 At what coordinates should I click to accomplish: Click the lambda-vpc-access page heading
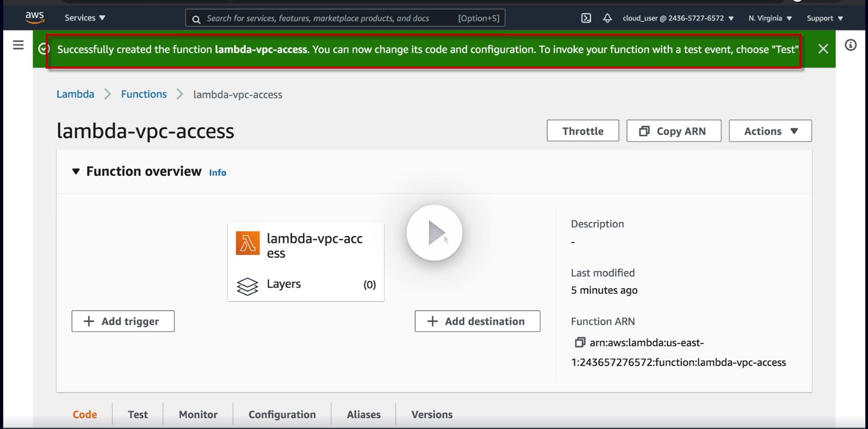(x=145, y=131)
